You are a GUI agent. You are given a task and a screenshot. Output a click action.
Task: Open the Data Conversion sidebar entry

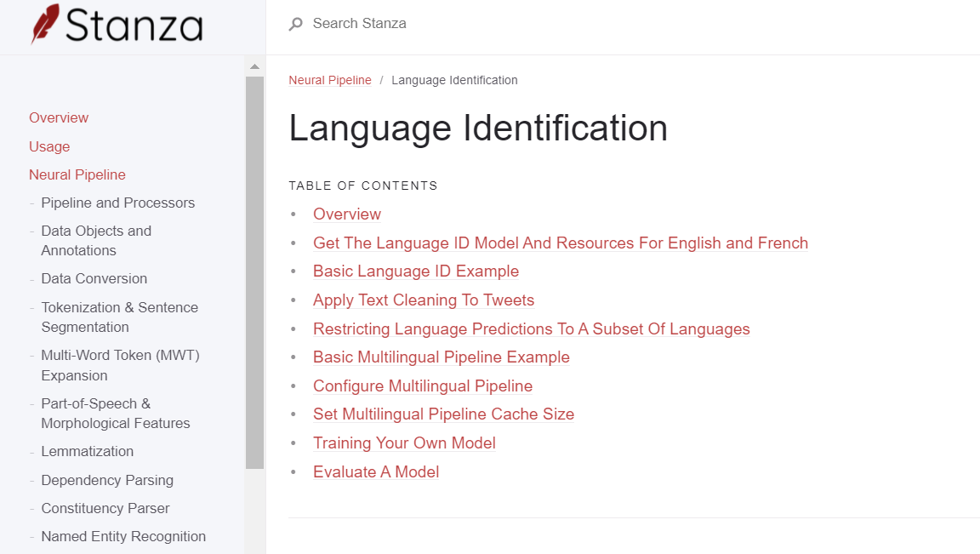click(x=94, y=278)
